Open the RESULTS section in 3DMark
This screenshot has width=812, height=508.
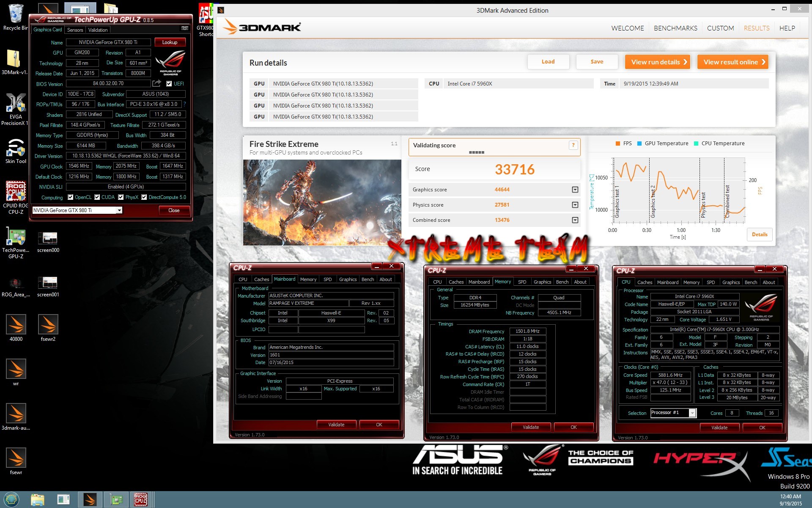pyautogui.click(x=757, y=28)
